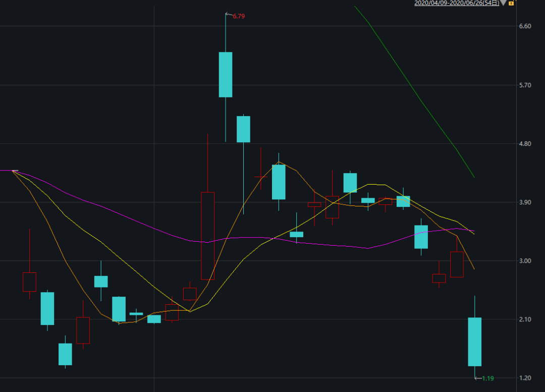Select the tiny flat cyan candle near 2.10
The image size is (545, 392).
(x=136, y=314)
